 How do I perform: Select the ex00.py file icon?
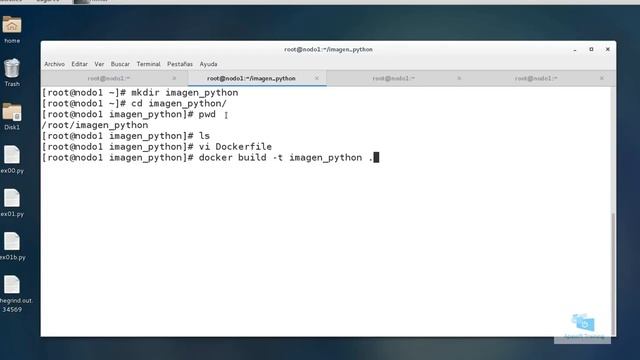click(12, 155)
